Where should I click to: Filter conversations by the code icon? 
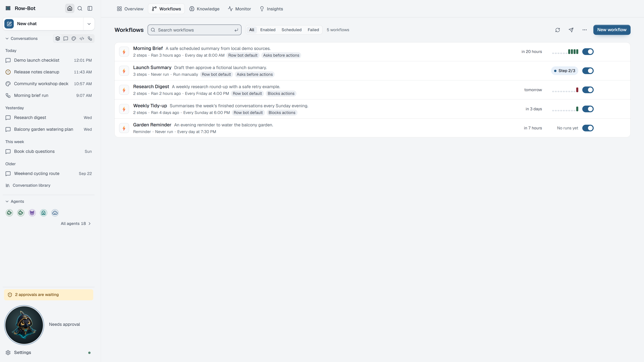point(82,39)
